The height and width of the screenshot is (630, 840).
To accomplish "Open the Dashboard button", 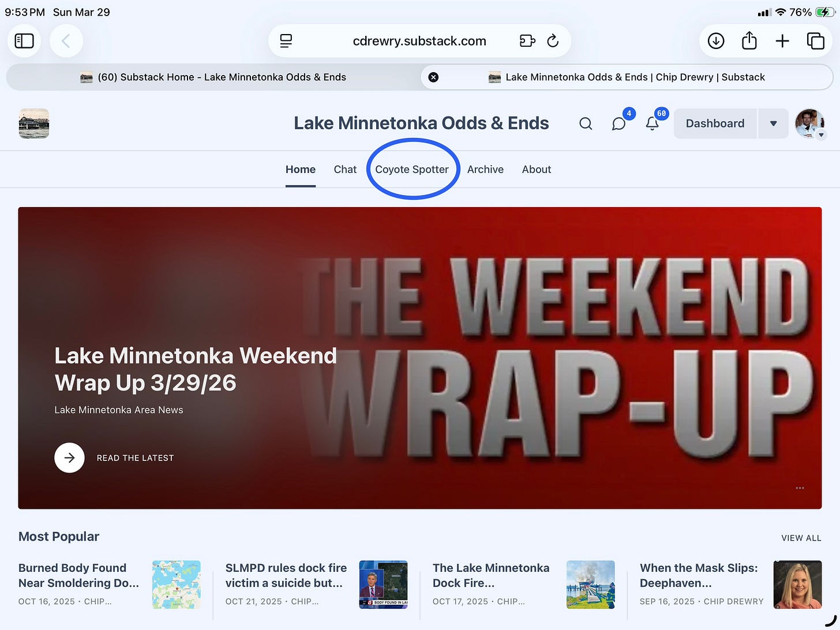I will click(715, 123).
